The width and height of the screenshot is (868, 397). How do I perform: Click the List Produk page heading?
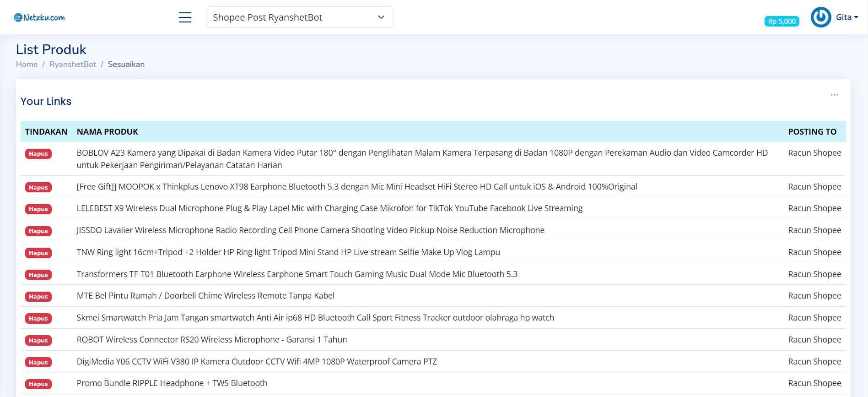(51, 49)
